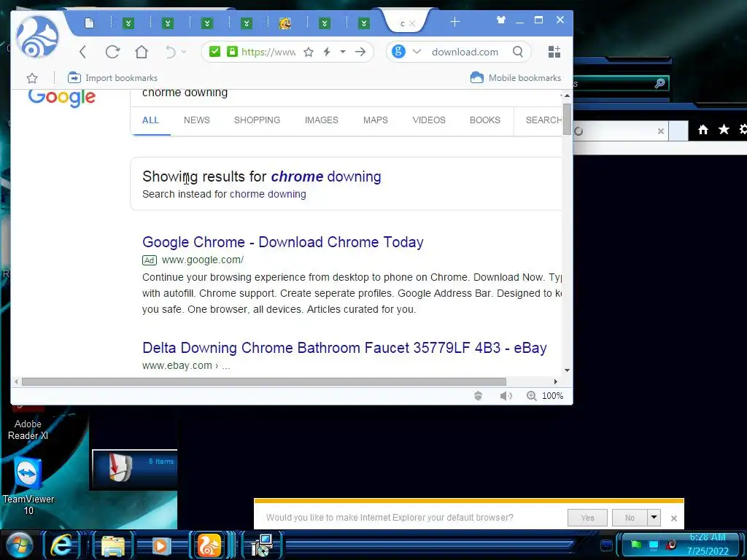Select the ALL results tab
Image resolution: width=747 pixels, height=560 pixels.
(x=150, y=120)
